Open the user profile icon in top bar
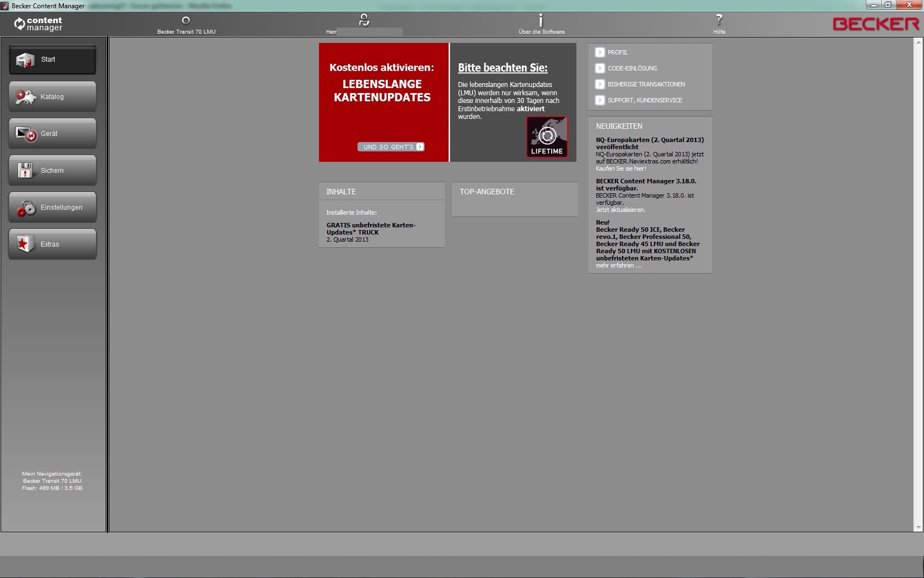Viewport: 924px width, 578px height. [364, 21]
